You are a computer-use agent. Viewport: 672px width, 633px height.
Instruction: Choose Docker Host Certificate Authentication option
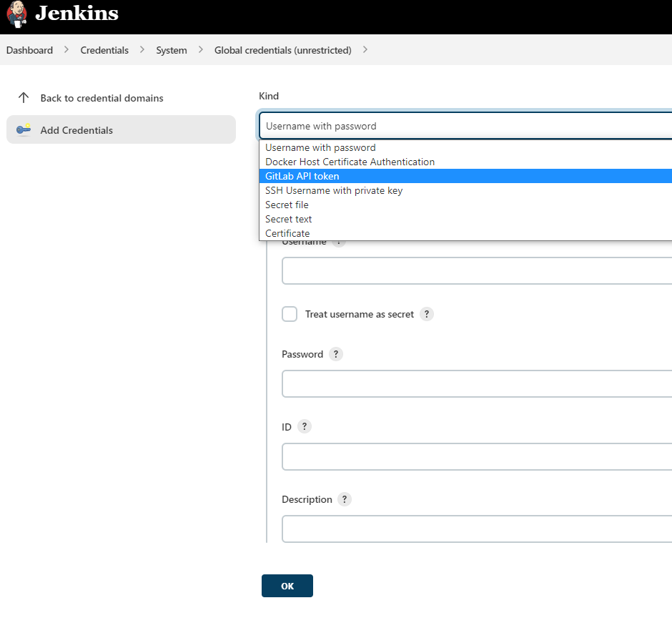(x=465, y=162)
